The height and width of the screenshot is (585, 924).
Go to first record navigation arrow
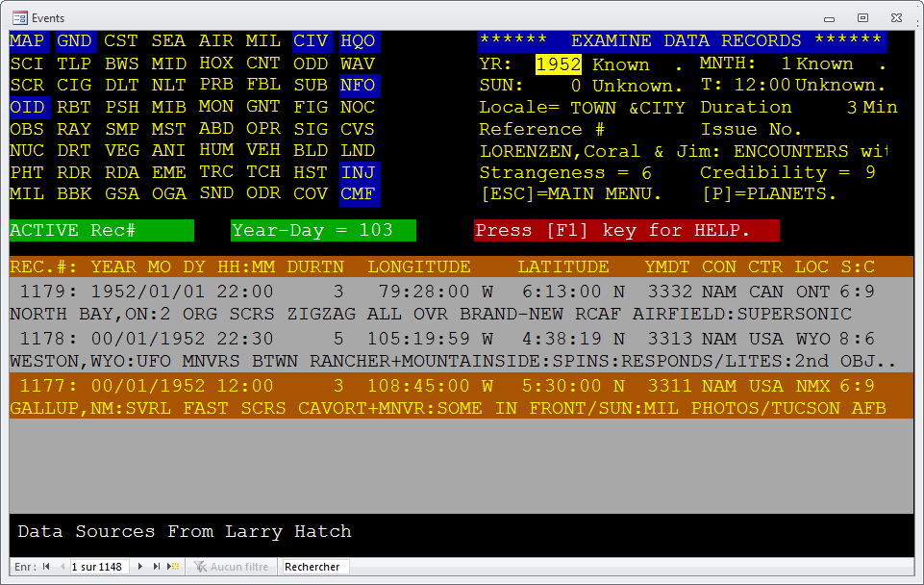(x=46, y=567)
